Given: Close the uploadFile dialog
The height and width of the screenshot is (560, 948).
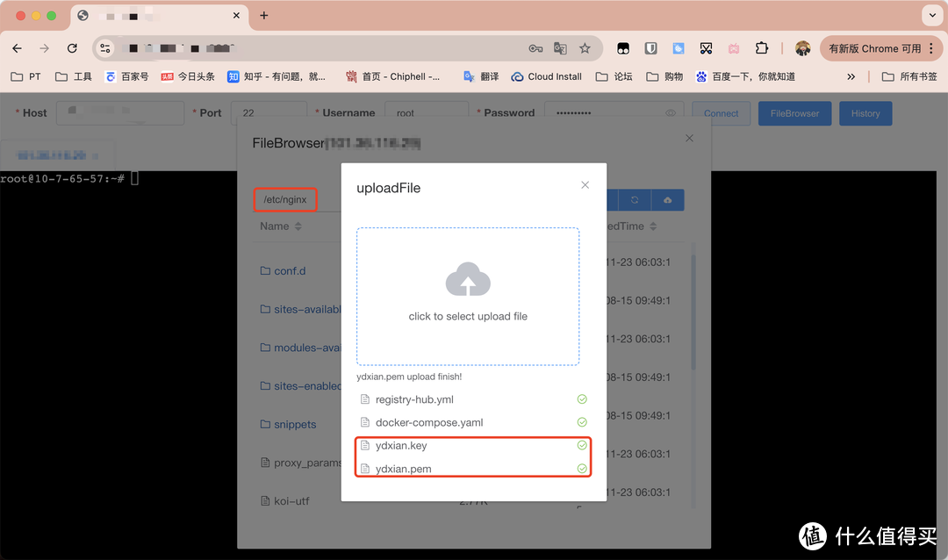Looking at the screenshot, I should [585, 185].
